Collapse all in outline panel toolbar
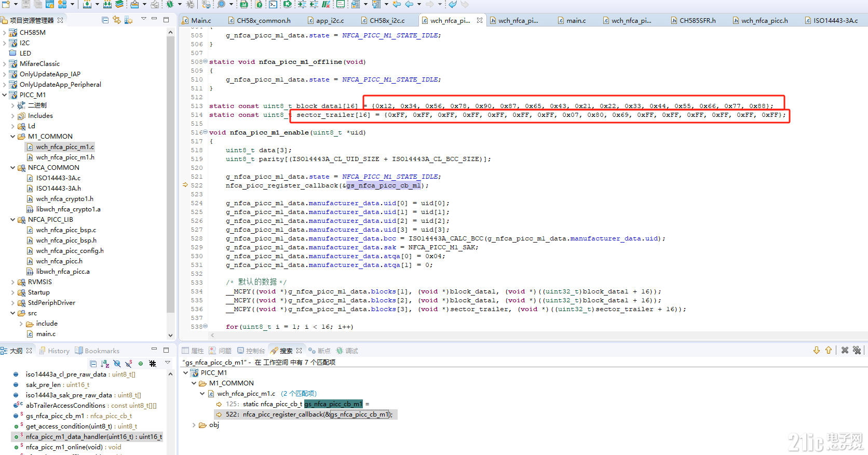 [93, 364]
